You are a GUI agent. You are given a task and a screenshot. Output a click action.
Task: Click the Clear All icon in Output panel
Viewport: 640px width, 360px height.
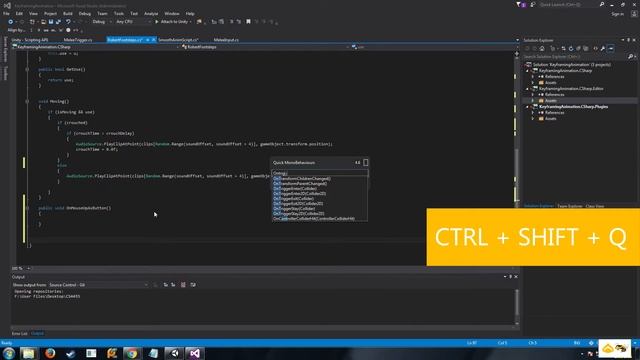pyautogui.click(x=183, y=284)
